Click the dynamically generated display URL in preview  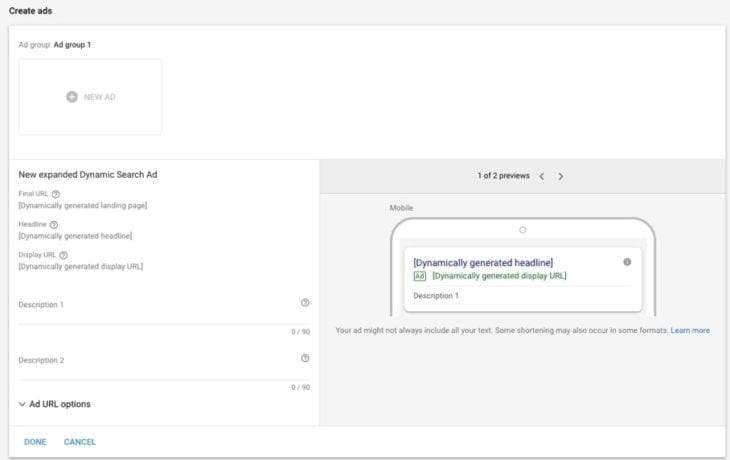(x=499, y=276)
